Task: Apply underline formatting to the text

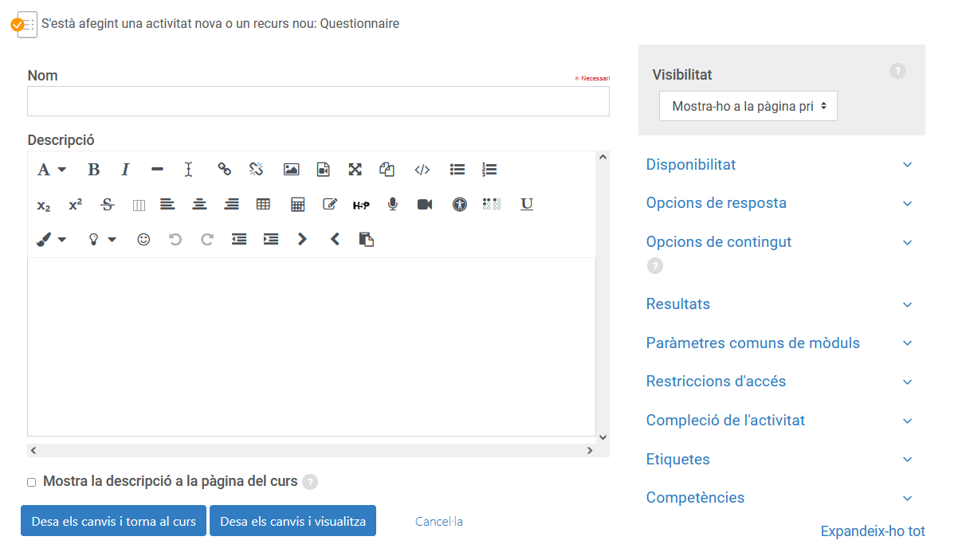Action: [527, 205]
